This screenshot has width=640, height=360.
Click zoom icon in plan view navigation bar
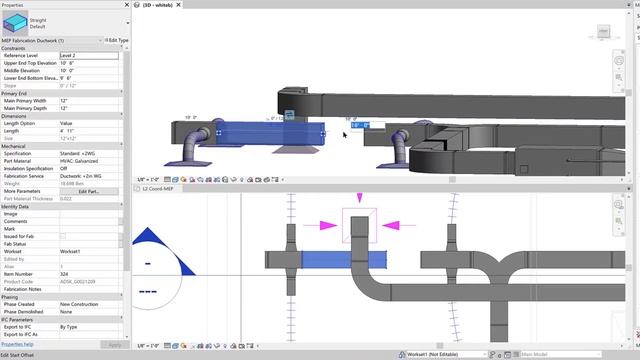pyautogui.click(x=619, y=221)
